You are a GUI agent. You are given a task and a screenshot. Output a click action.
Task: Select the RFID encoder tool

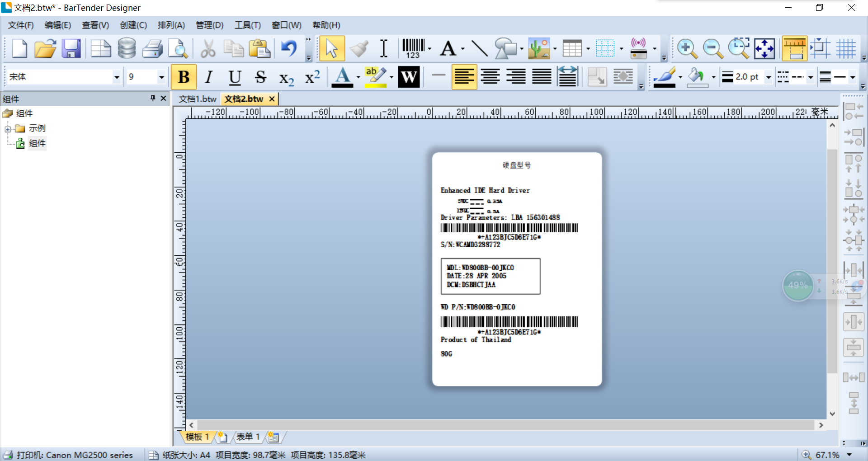point(638,48)
